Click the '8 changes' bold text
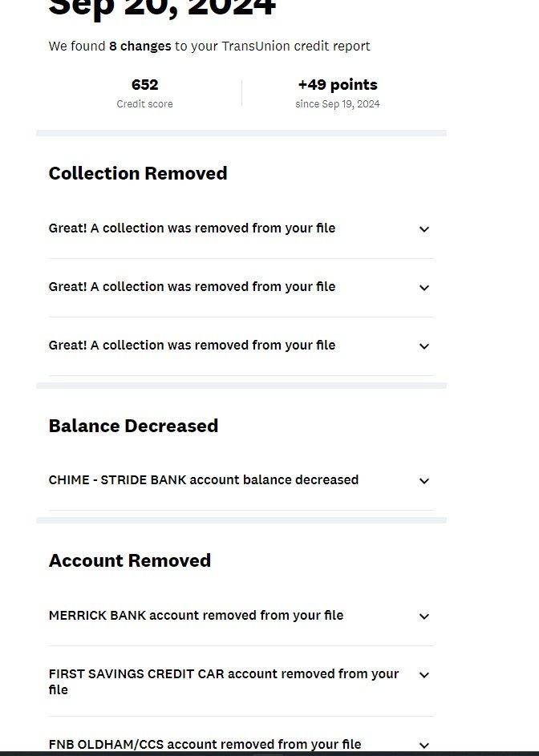Screen dimensions: 539x756 pos(140,46)
